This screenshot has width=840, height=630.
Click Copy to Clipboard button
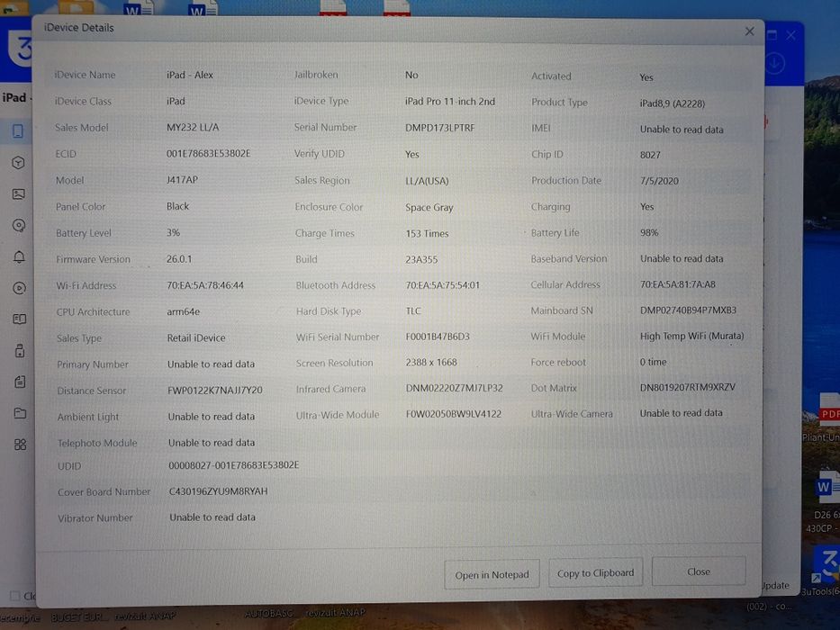coord(595,572)
